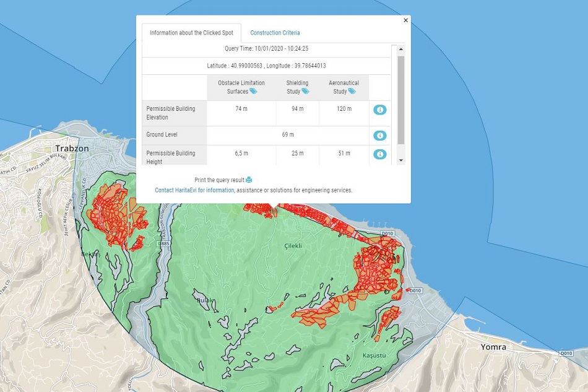This screenshot has width=588, height=392.
Task: Click the Yomra town label on the map
Action: click(x=493, y=347)
